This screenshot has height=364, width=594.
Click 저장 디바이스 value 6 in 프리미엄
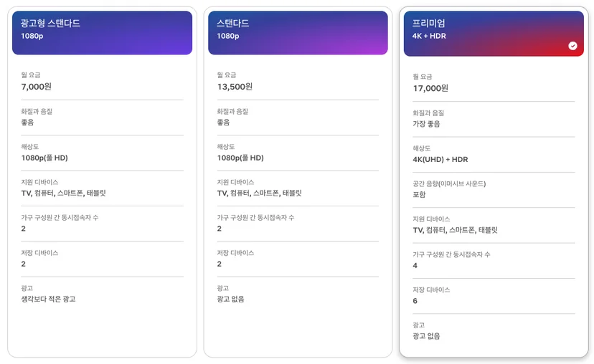coord(415,301)
